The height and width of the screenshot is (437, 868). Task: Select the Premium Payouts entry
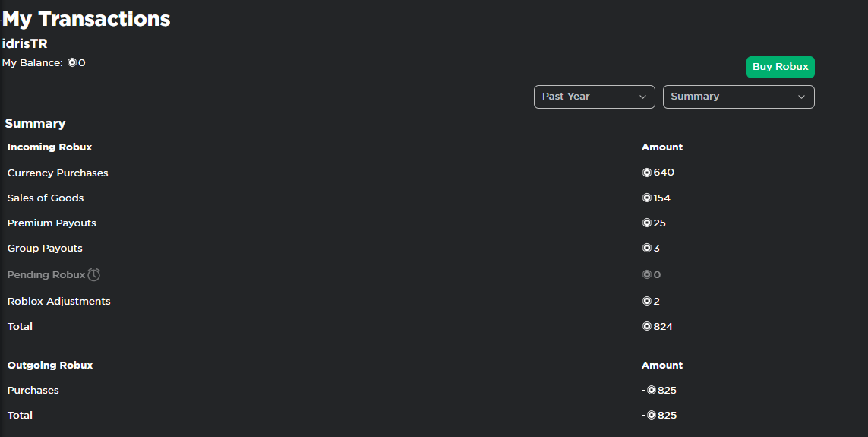tap(52, 223)
